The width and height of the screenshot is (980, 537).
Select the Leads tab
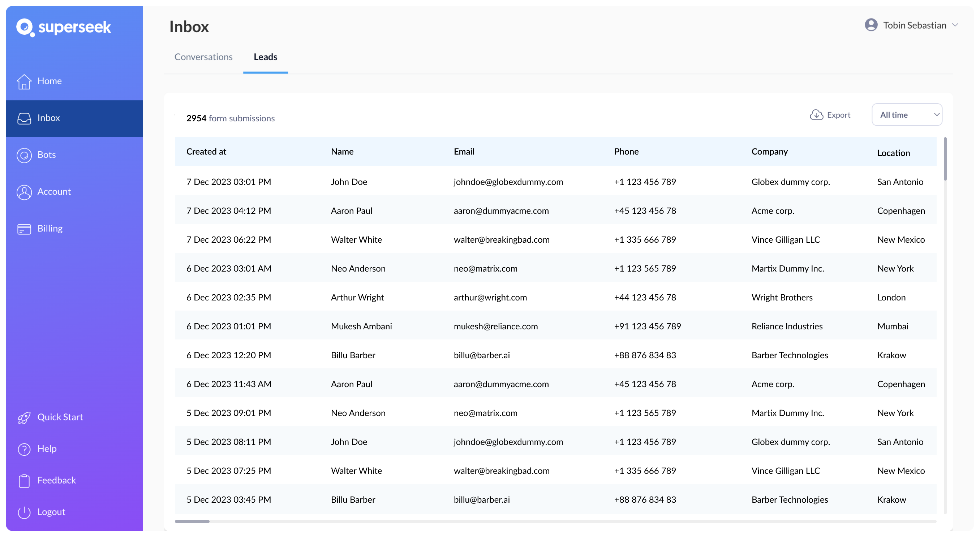pyautogui.click(x=265, y=57)
